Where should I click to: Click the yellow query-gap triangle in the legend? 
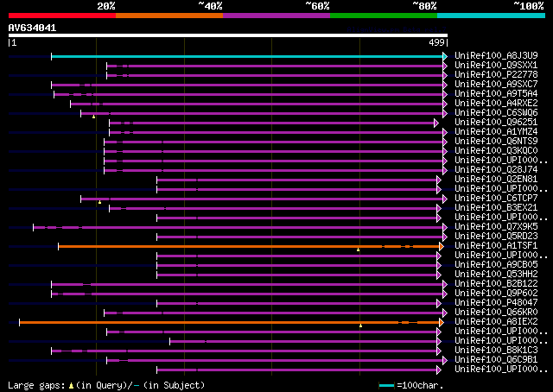point(71,386)
